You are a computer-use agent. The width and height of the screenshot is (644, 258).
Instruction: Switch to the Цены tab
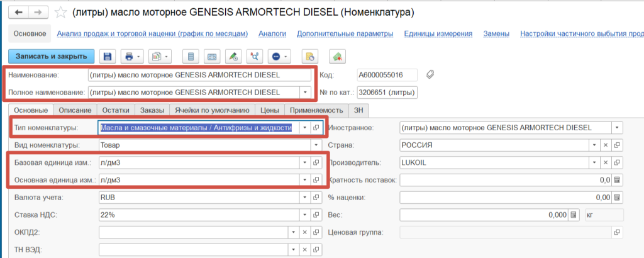tap(270, 110)
